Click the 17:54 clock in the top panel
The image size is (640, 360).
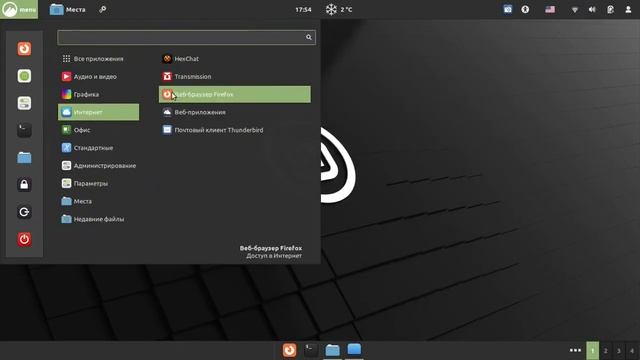point(303,9)
